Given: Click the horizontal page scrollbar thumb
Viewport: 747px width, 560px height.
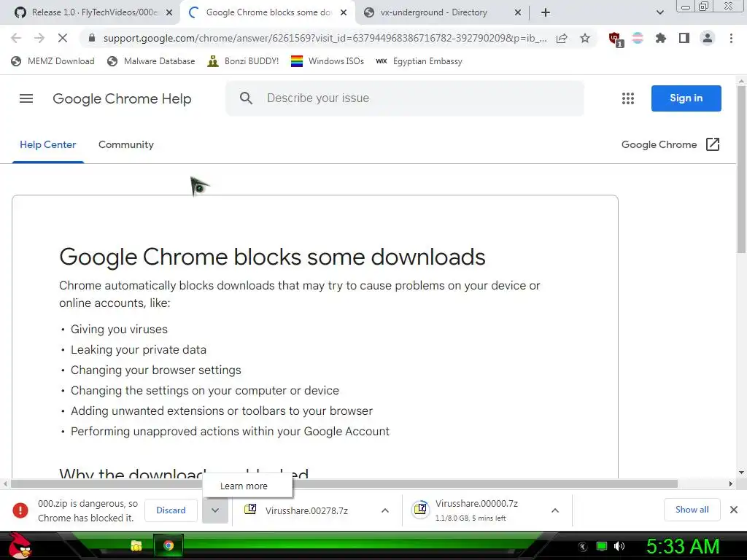Looking at the screenshot, I should click(344, 484).
